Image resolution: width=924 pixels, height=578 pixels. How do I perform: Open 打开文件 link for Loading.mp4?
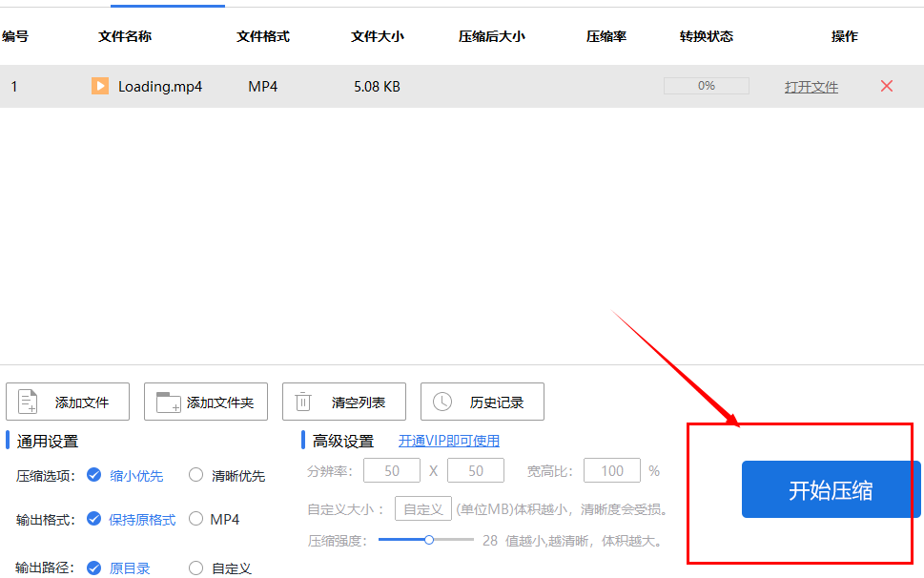click(x=811, y=87)
